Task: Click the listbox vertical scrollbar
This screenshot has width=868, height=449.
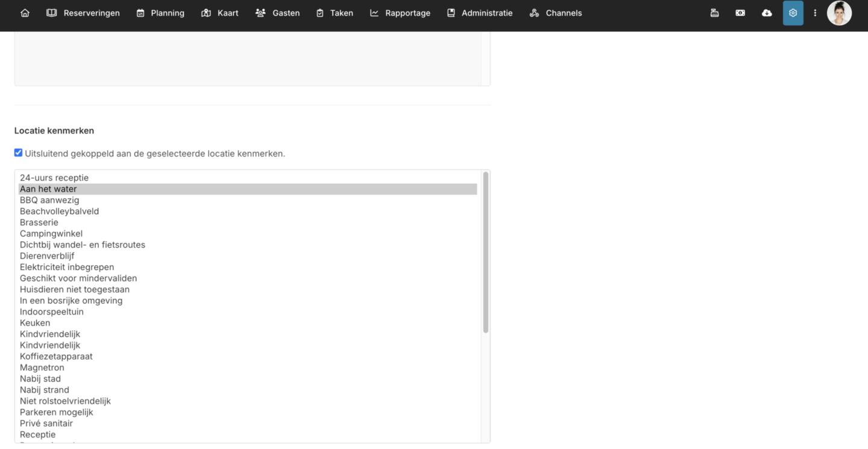Action: point(485,253)
